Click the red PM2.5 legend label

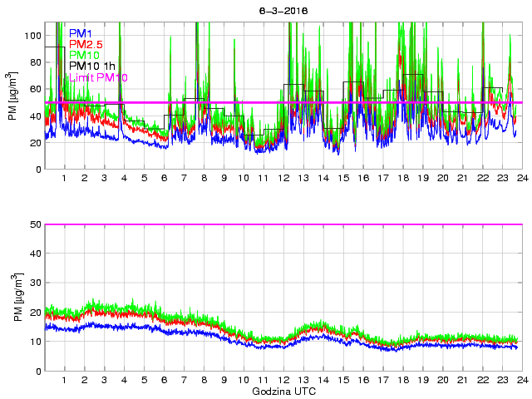pos(86,44)
